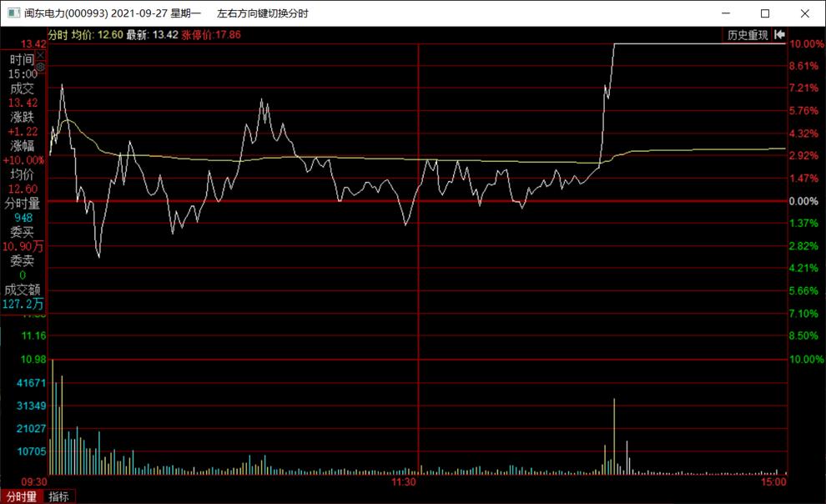Screen dimensions: 826x504
Task: Click the 09:30 time axis label
Action: (x=34, y=481)
